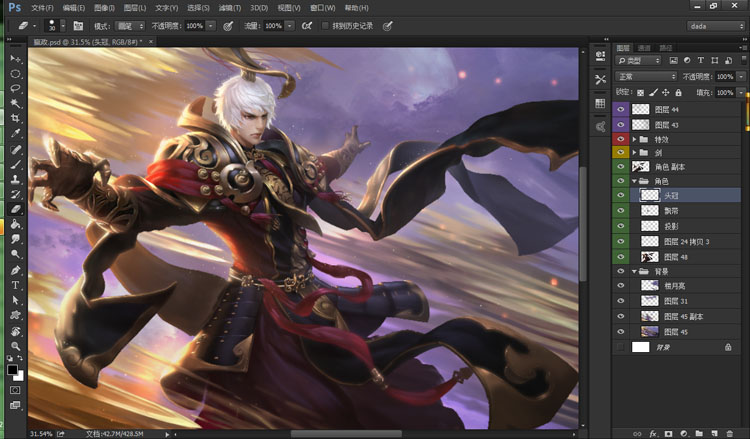This screenshot has height=439, width=750.
Task: Select the Pen tool
Action: (15, 270)
